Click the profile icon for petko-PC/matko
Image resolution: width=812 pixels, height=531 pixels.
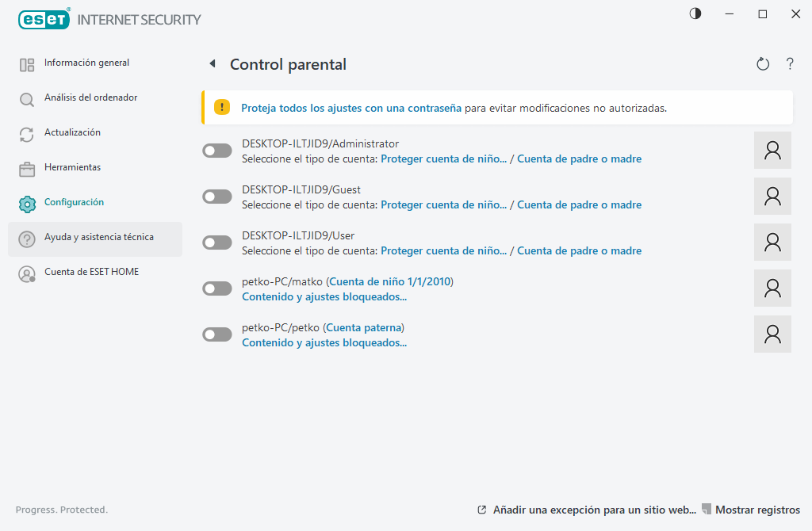point(772,288)
